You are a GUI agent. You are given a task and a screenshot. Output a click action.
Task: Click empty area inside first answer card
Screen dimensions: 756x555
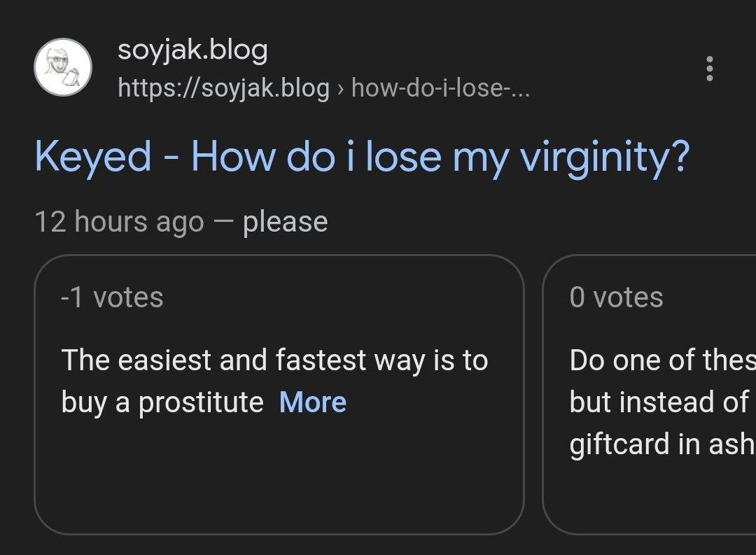point(279,476)
